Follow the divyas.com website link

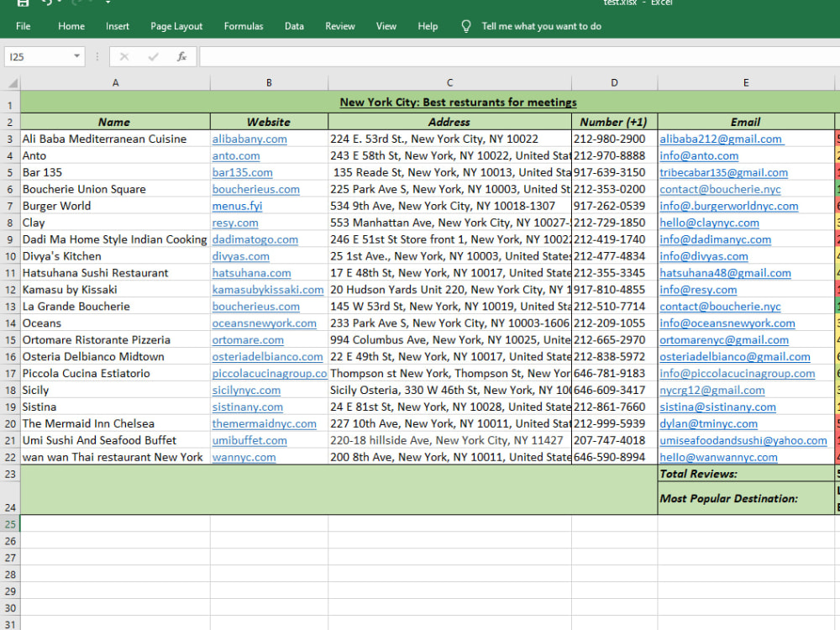(240, 256)
